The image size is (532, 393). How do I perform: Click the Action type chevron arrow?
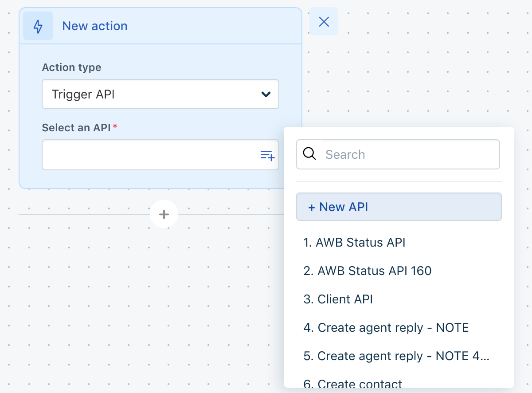click(265, 94)
